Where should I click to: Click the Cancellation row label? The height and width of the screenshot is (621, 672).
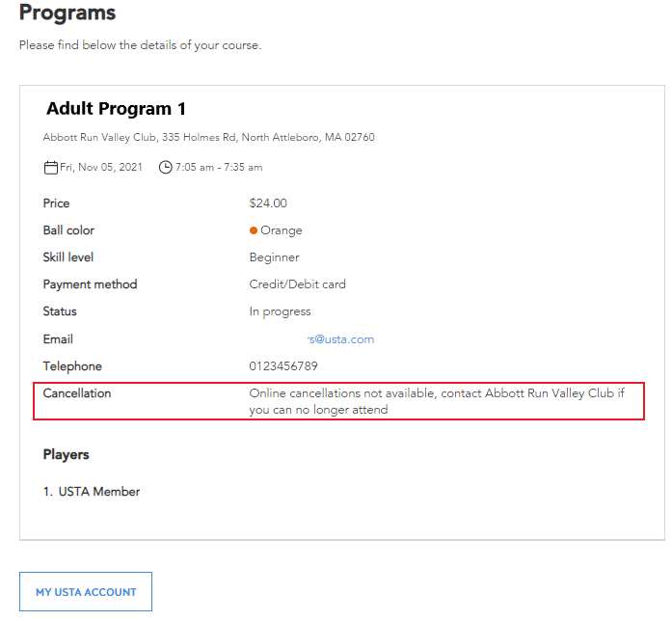77,393
